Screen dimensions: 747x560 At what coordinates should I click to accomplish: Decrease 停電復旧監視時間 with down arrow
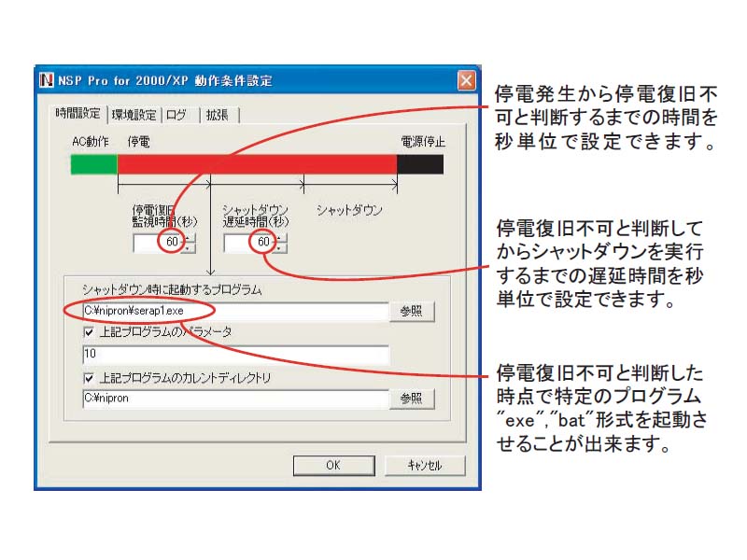point(190,248)
